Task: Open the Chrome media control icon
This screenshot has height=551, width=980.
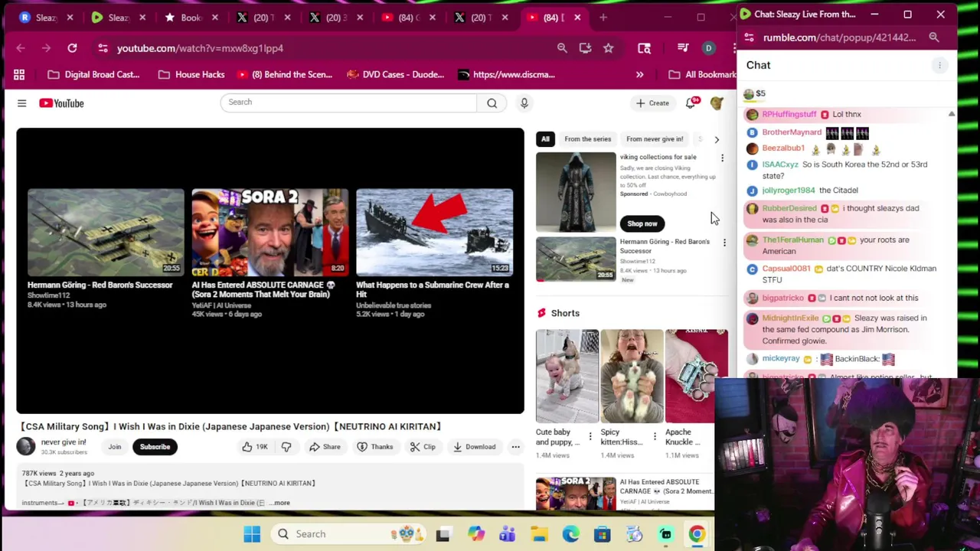Action: (683, 48)
